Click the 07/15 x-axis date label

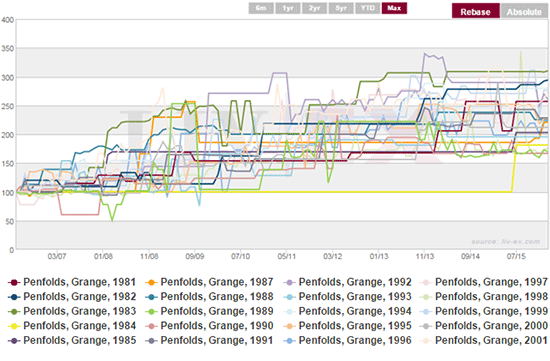click(x=516, y=256)
